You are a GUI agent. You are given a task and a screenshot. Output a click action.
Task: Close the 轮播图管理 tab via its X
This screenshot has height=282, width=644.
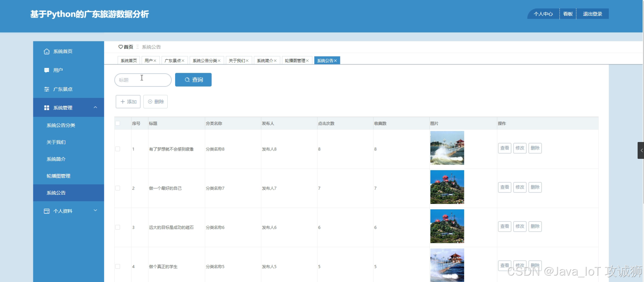[x=307, y=61]
